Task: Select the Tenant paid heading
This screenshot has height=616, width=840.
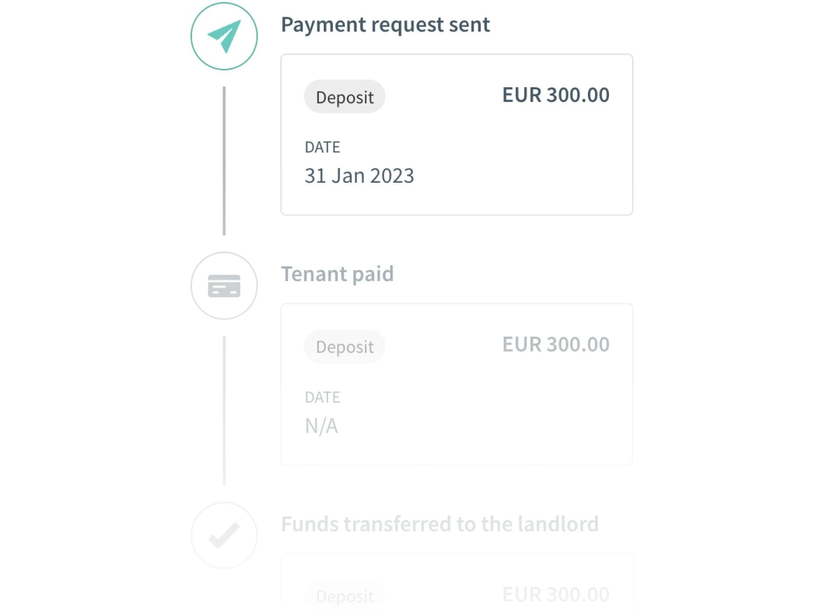Action: coord(338,274)
